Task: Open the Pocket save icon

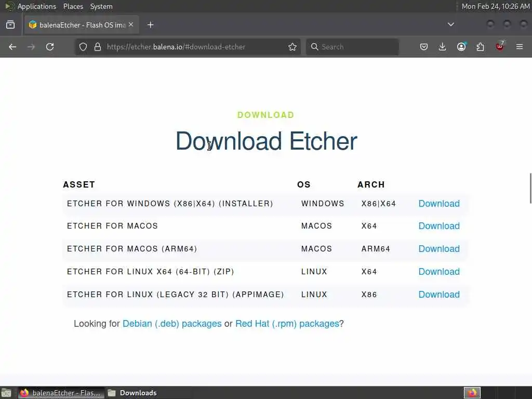Action: tap(424, 47)
